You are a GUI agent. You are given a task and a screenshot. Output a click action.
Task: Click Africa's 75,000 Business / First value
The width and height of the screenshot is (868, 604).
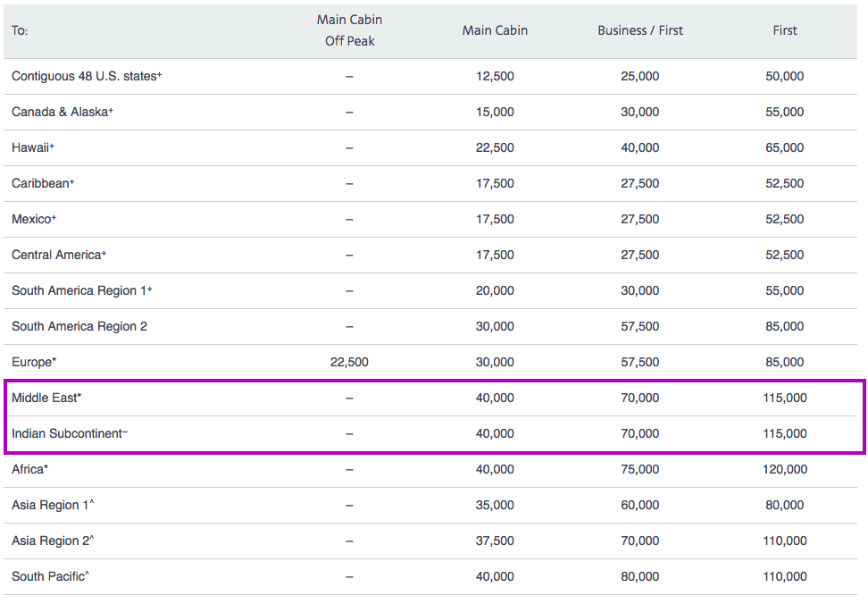point(640,469)
